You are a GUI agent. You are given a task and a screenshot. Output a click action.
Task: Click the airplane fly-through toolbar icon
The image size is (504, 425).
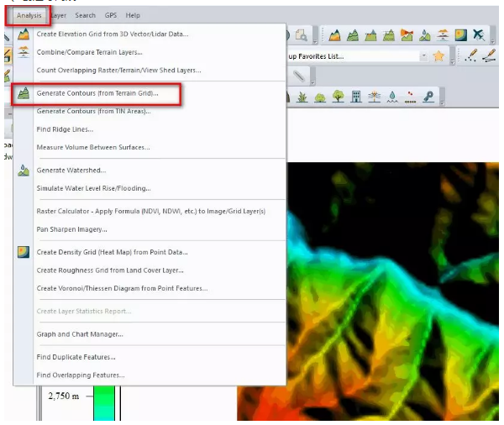click(x=479, y=35)
